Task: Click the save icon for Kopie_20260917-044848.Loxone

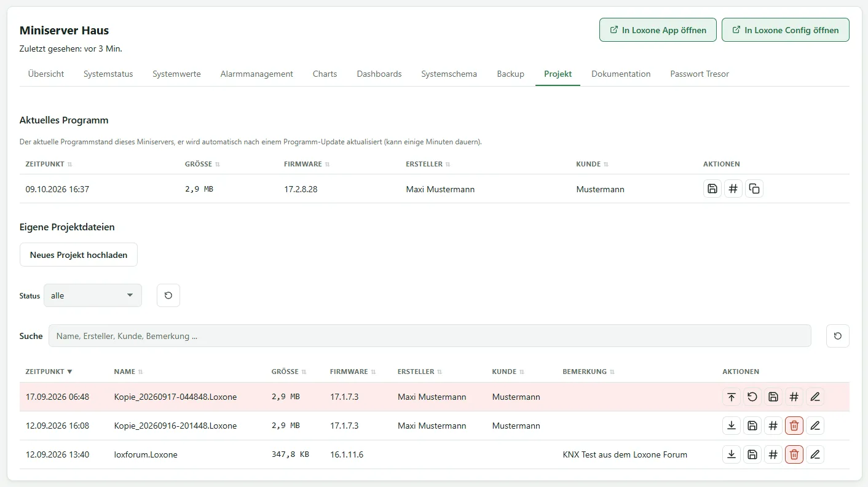Action: (x=773, y=397)
